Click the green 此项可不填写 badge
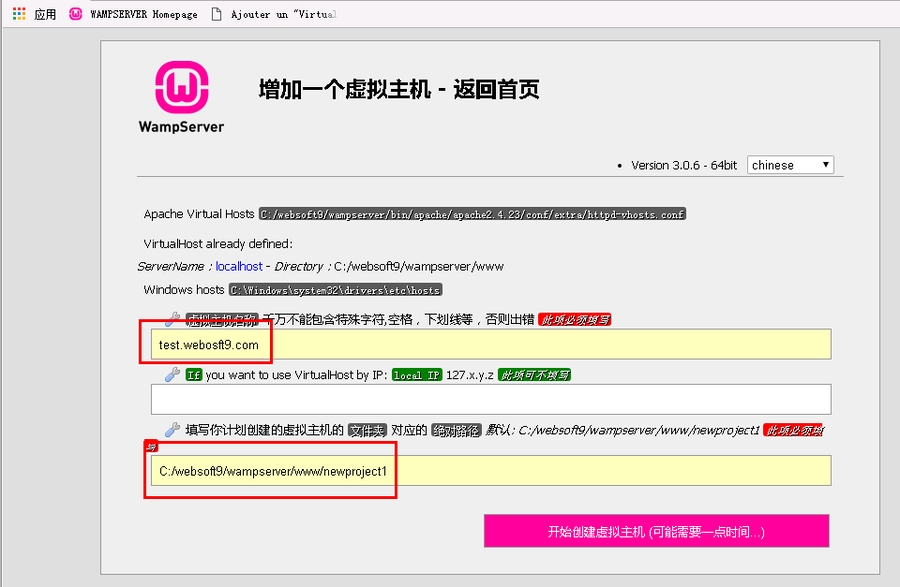This screenshot has height=587, width=900. [x=534, y=375]
